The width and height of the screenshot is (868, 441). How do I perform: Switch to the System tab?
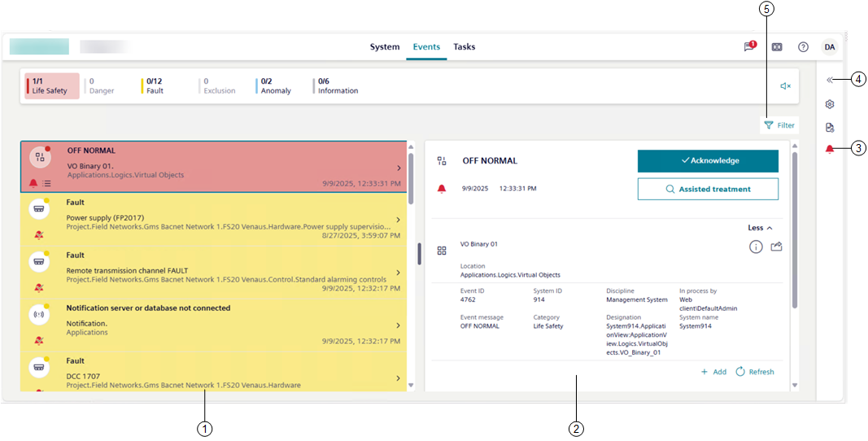385,47
